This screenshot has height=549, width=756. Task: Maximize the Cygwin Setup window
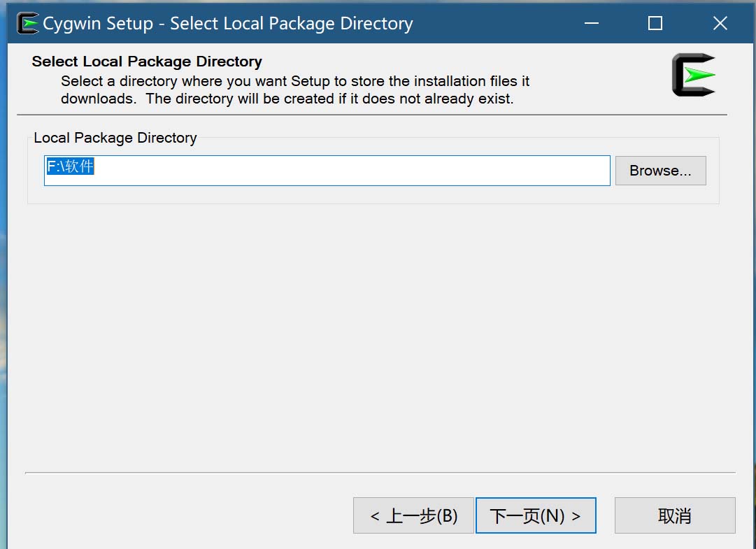[655, 23]
